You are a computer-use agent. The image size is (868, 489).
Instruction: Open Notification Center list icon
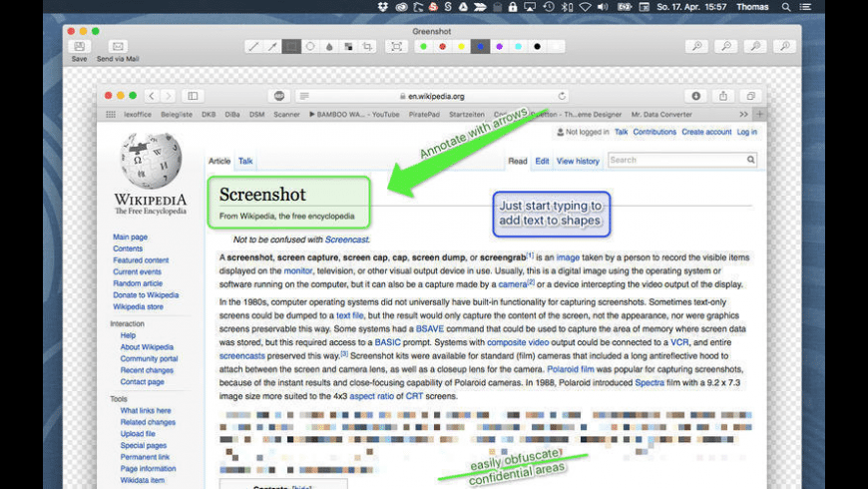pyautogui.click(x=805, y=7)
